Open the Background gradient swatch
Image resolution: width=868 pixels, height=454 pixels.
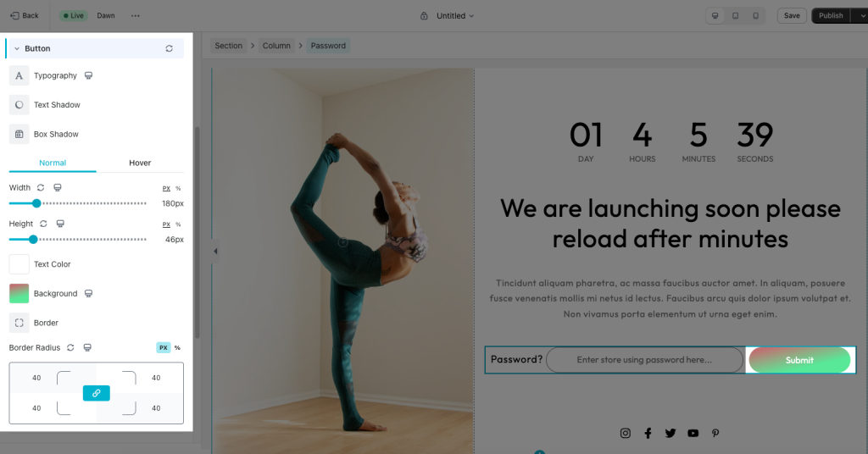[19, 294]
